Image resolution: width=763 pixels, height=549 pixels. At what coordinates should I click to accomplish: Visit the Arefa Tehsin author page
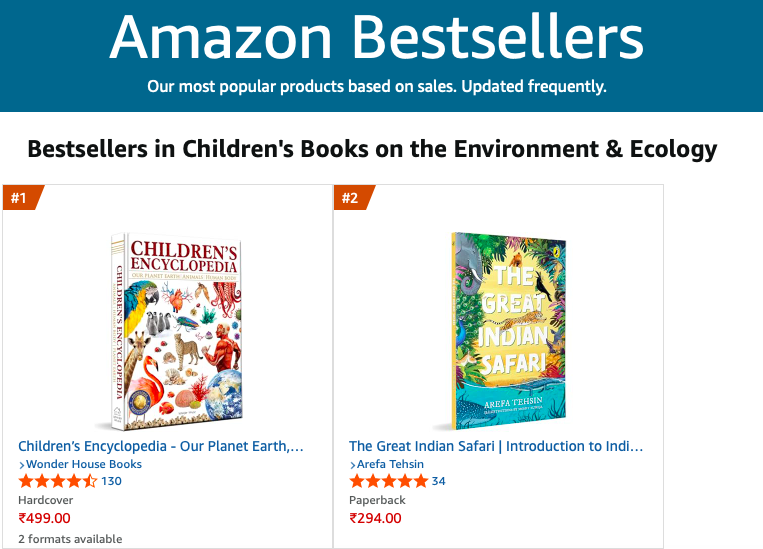pyautogui.click(x=391, y=464)
